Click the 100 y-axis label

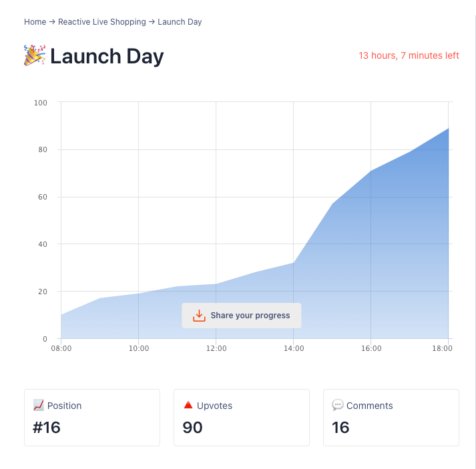(40, 103)
